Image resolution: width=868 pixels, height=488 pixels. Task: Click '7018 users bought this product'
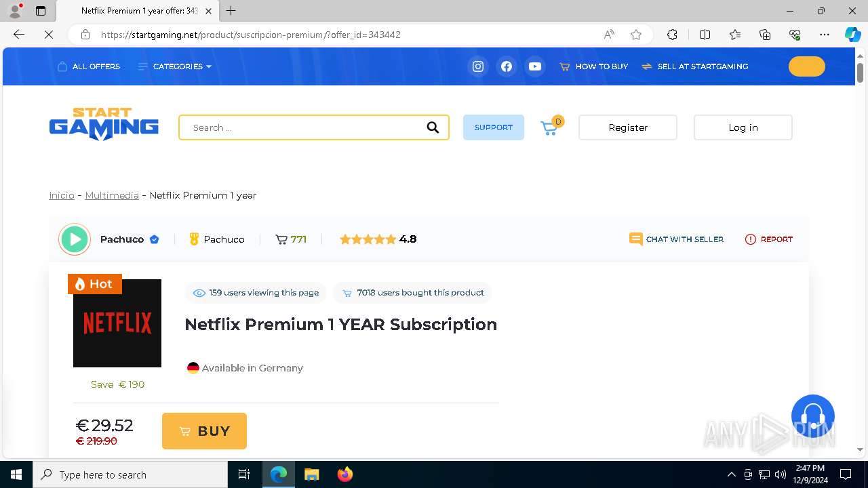[414, 293]
